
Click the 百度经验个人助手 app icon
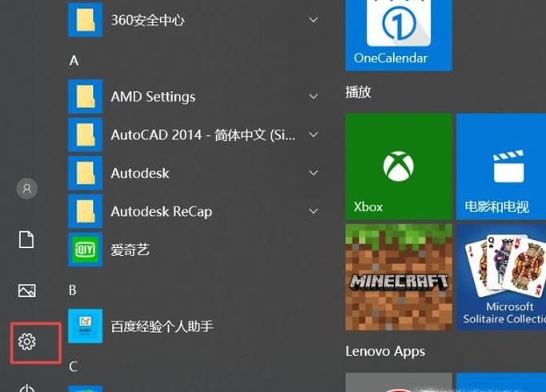(x=86, y=326)
